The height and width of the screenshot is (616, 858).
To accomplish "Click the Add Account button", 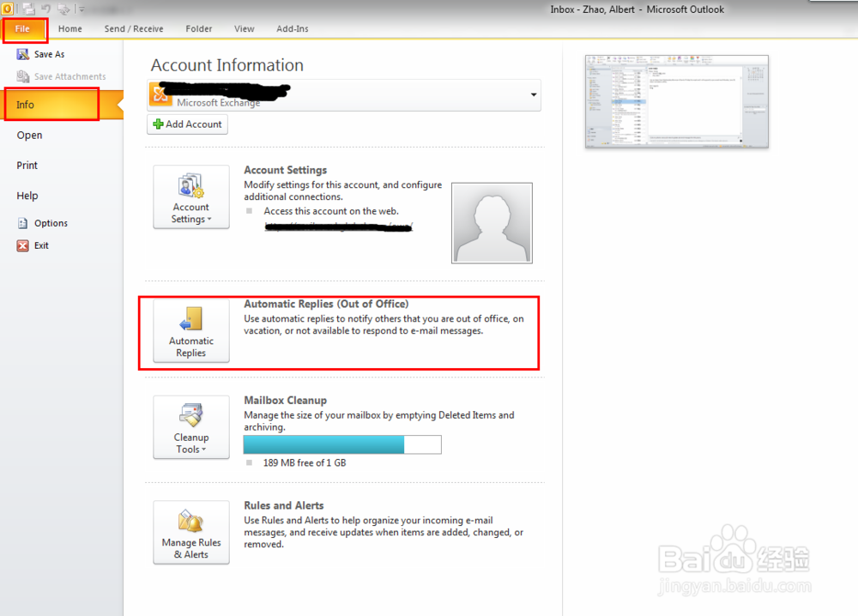I will (187, 124).
